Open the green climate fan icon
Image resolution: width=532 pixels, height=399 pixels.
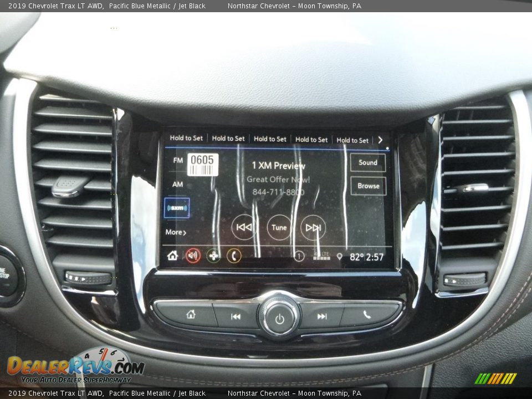[213, 256]
